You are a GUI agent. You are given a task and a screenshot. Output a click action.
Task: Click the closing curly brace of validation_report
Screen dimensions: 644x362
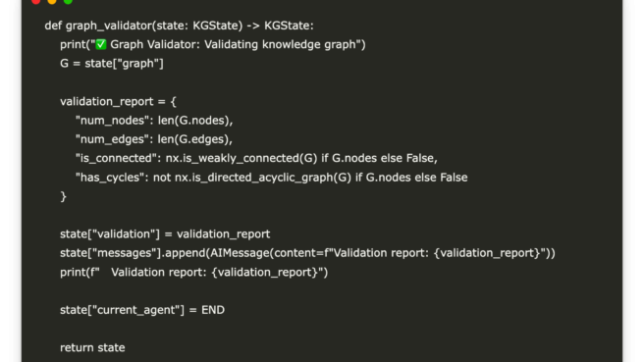click(x=63, y=196)
